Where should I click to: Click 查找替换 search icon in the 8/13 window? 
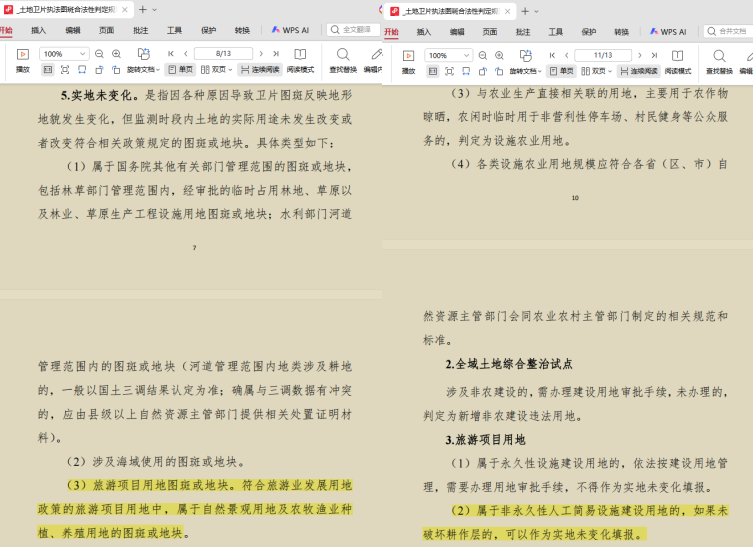343,60
